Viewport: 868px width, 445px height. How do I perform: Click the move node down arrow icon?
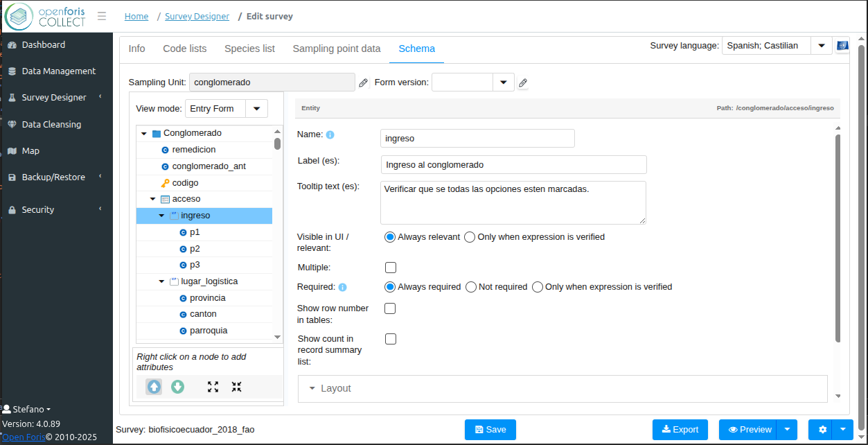(177, 387)
